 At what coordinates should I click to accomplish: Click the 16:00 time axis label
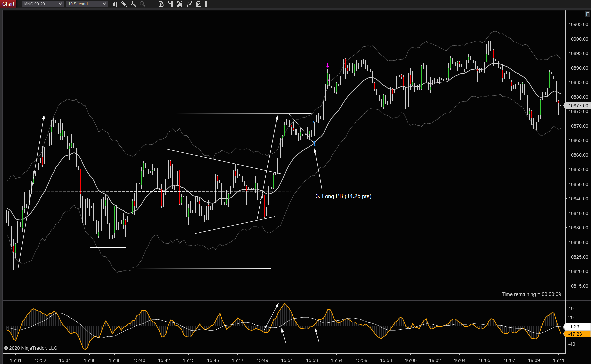[411, 360]
